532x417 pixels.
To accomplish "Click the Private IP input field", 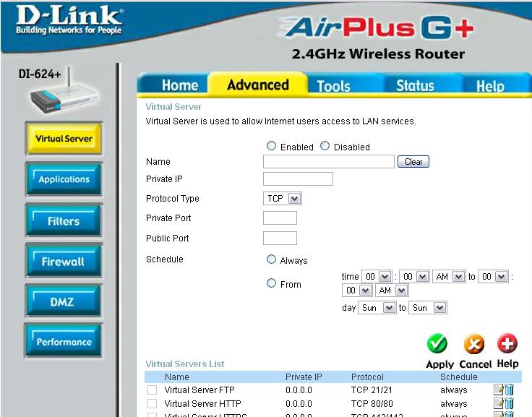I will click(298, 179).
